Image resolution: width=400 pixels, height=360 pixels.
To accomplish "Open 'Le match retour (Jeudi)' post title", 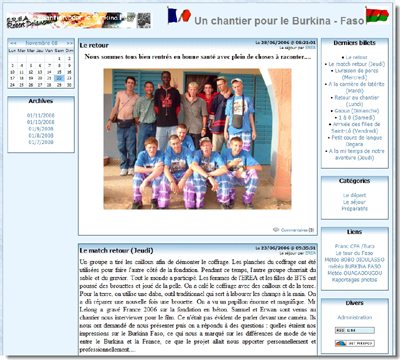I will (x=116, y=250).
